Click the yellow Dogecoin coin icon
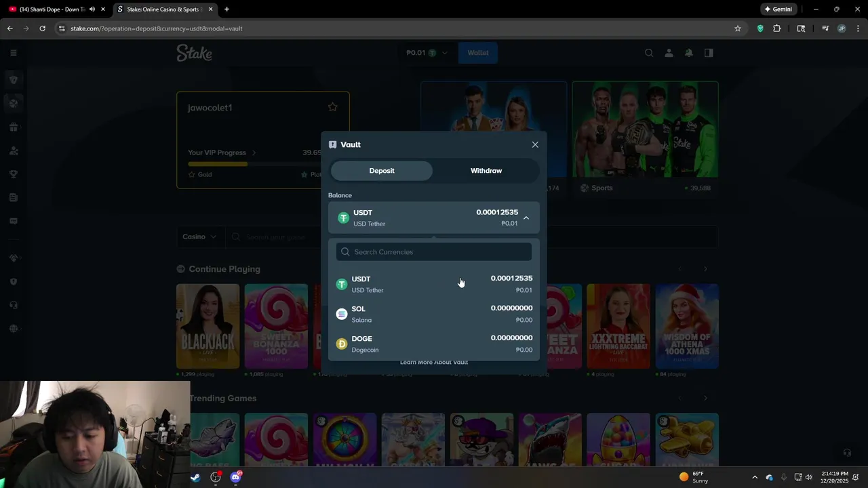Screen dimensions: 868x488 tap(342, 344)
